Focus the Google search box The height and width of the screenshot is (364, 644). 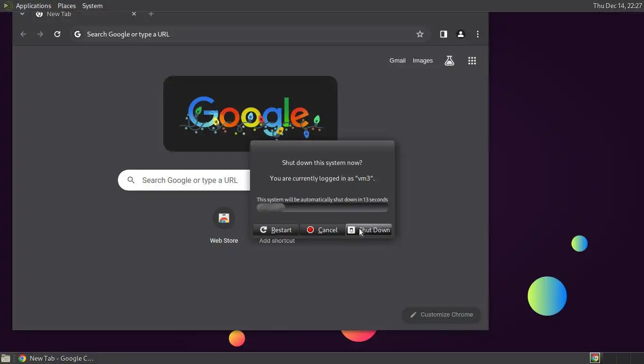[185, 180]
